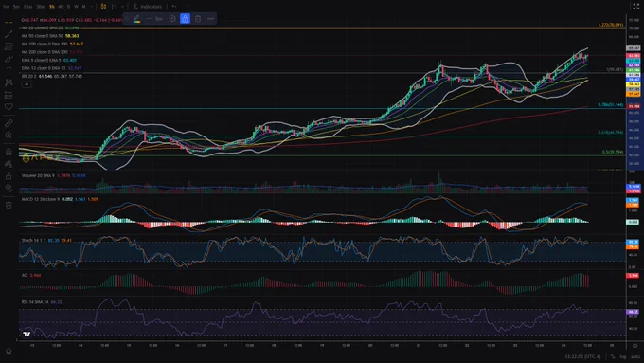
Task: Open the prediction and measurement tools
Action: [9, 95]
